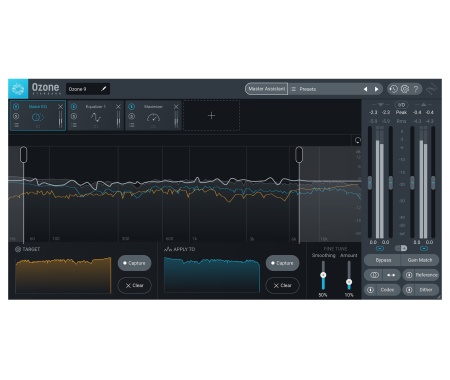Click the high frequency range handle
The width and height of the screenshot is (450, 380).
coord(299,155)
